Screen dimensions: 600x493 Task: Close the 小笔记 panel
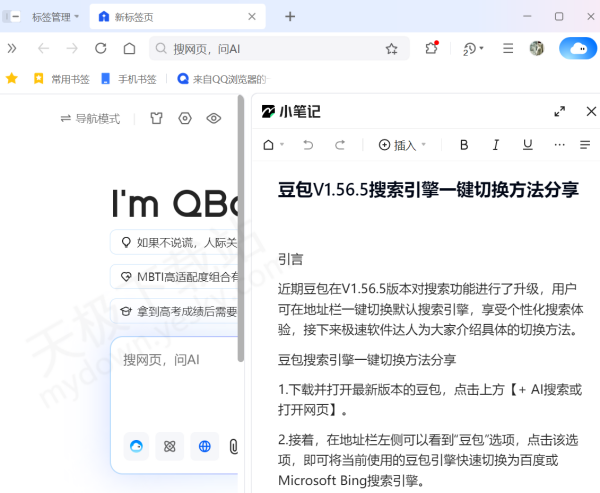click(x=591, y=111)
